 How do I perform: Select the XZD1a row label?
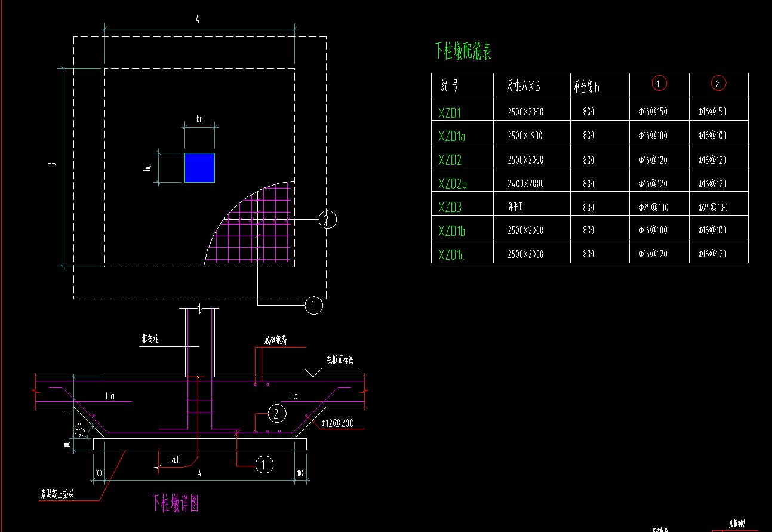(452, 136)
